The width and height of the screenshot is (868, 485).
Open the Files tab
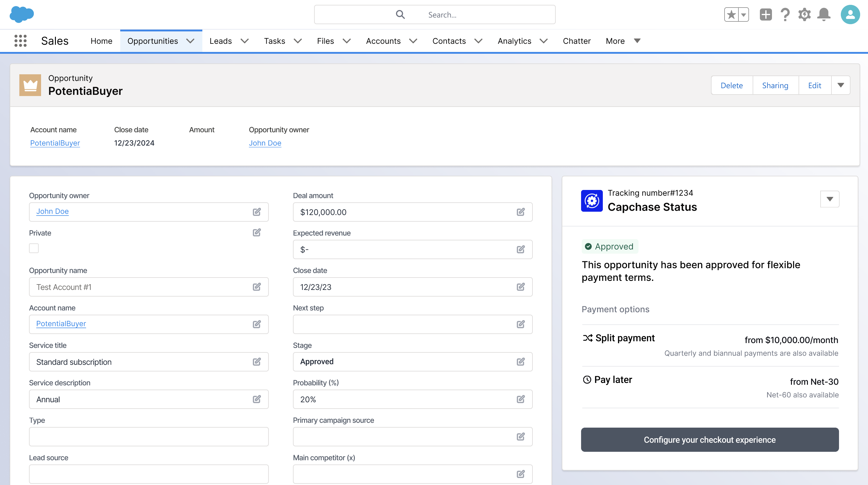325,41
